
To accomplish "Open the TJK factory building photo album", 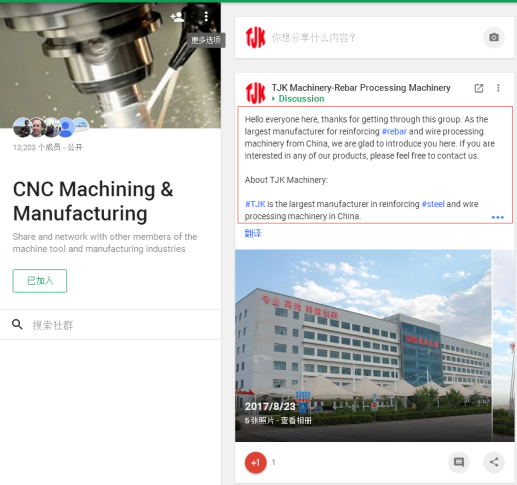I will click(x=363, y=345).
